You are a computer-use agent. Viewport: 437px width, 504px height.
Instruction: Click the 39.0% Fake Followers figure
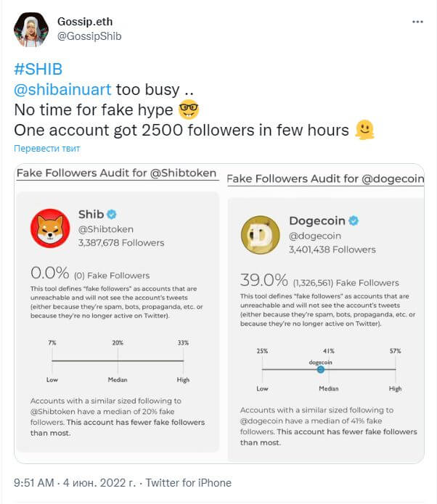319,280
